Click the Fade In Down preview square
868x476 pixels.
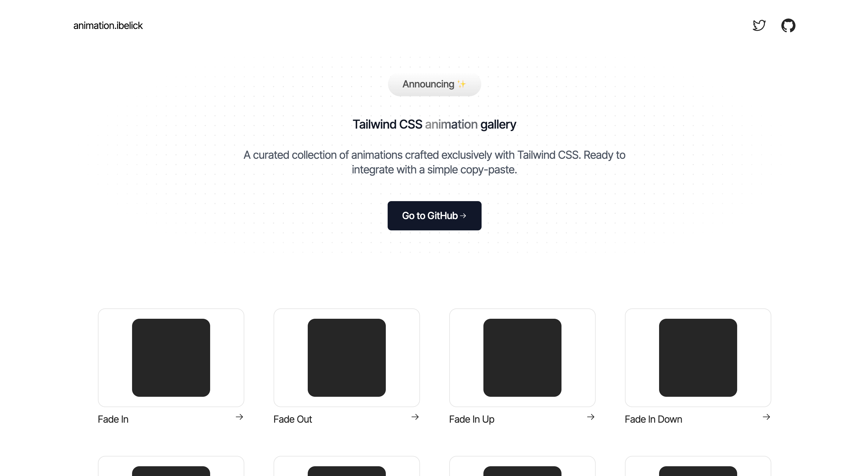tap(698, 358)
